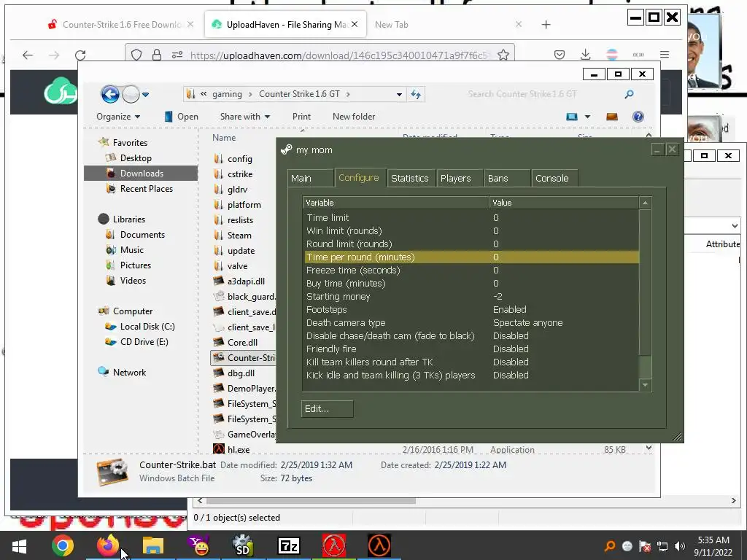Click the gaming breadcrumb chevron
The height and width of the screenshot is (560, 747).
point(250,94)
